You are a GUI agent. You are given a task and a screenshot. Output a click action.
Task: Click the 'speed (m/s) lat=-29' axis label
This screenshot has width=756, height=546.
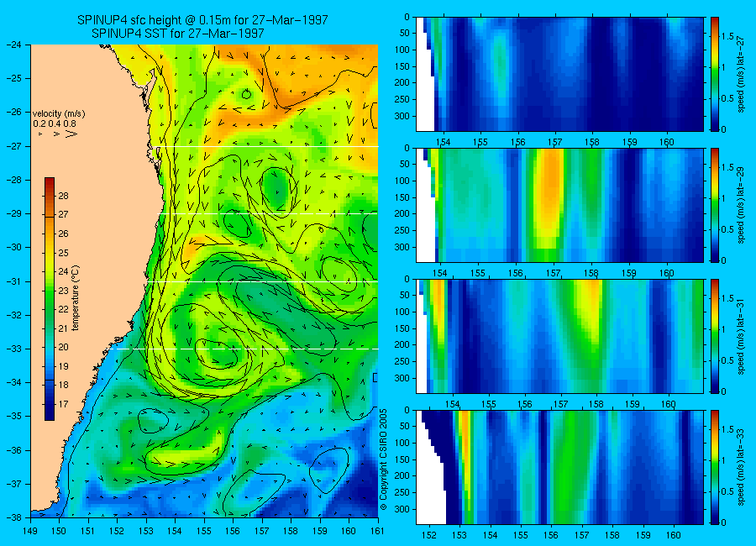742,206
